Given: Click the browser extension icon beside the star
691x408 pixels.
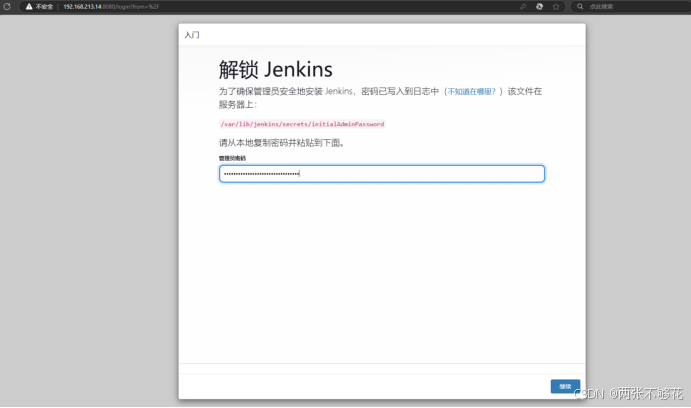Looking at the screenshot, I should [539, 7].
